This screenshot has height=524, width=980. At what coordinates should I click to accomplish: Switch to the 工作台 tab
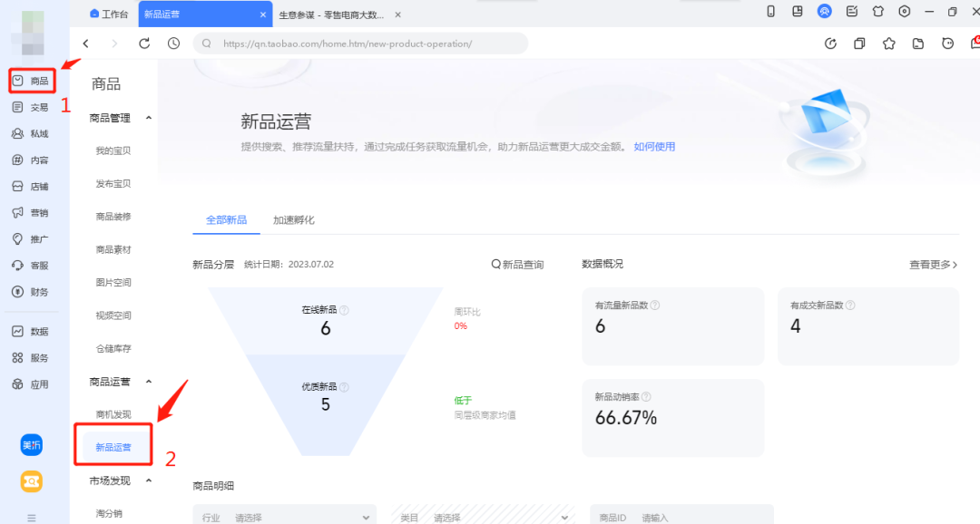[x=110, y=15]
